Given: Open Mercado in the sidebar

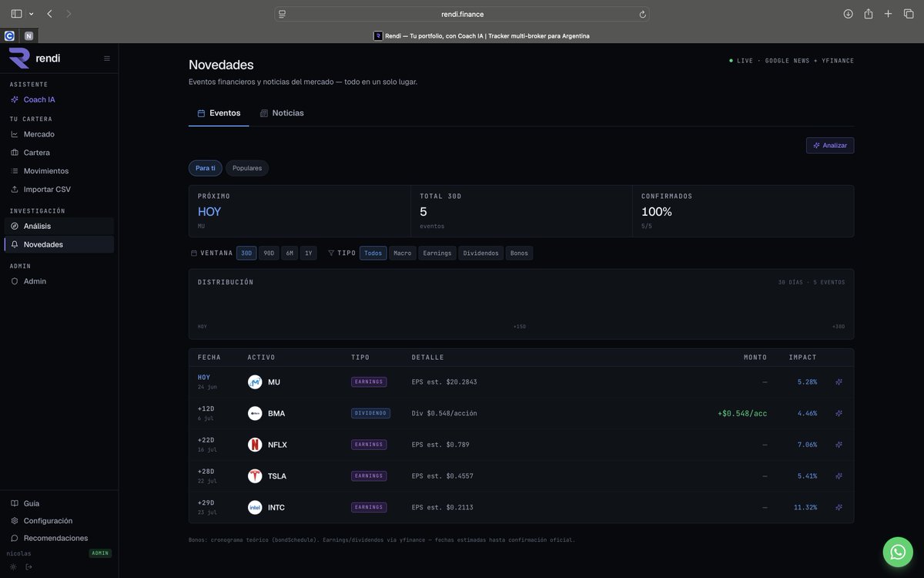Looking at the screenshot, I should pos(59,134).
